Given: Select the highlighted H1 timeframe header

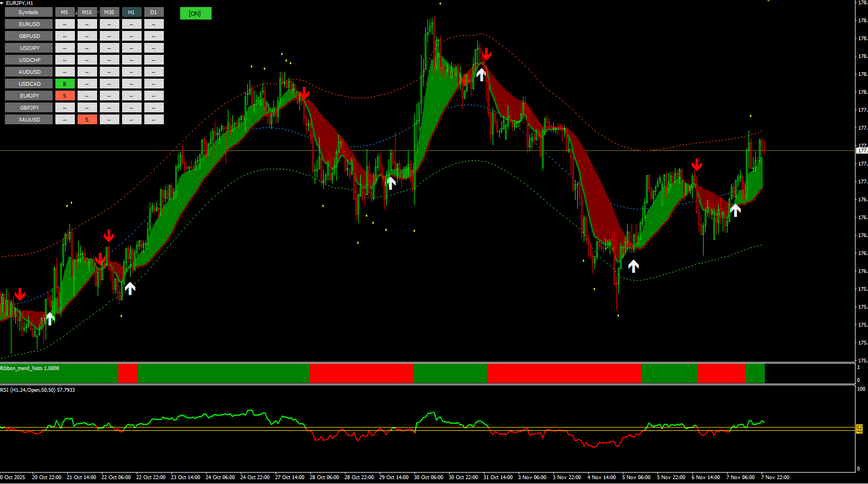Looking at the screenshot, I should point(131,12).
